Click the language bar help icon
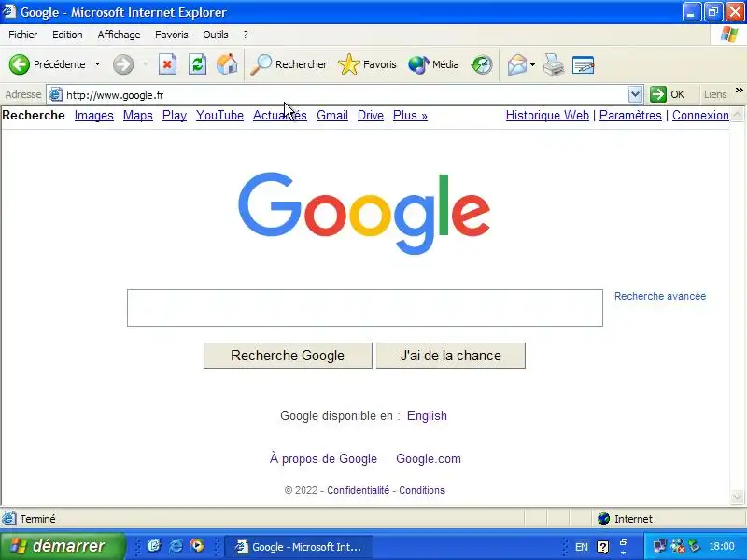Screen dimensions: 747x560 click(x=602, y=547)
